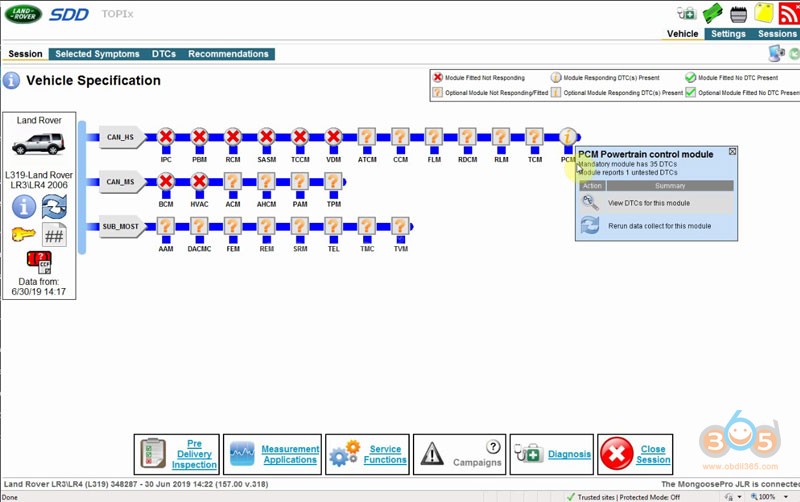Open Pre Delivery Inspection
Viewport: 800px width, 502px height.
pos(177,455)
